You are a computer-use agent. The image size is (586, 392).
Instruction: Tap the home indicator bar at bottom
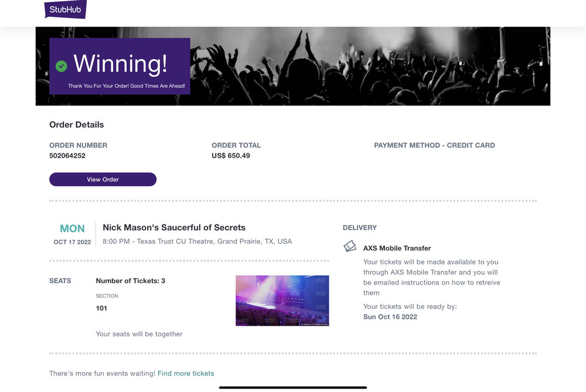293,387
